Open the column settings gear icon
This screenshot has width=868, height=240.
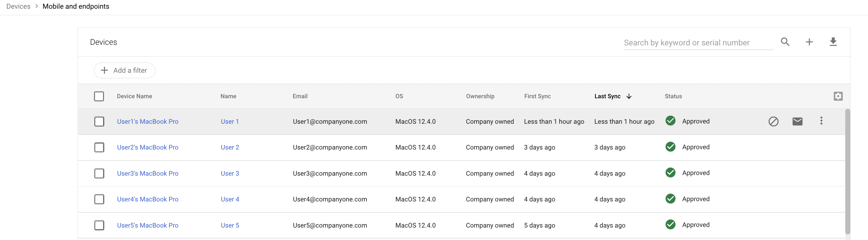click(x=838, y=96)
